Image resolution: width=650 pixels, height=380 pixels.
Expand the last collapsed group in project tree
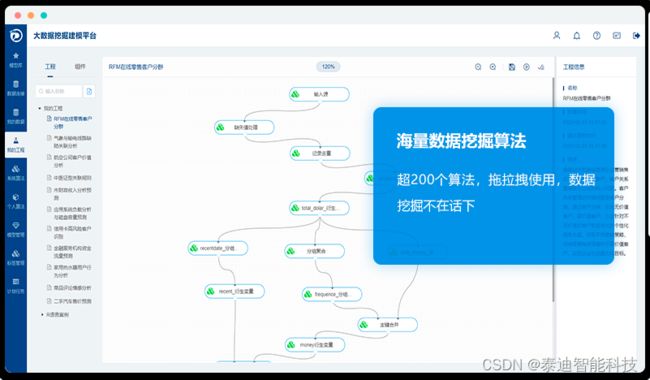tap(42, 315)
